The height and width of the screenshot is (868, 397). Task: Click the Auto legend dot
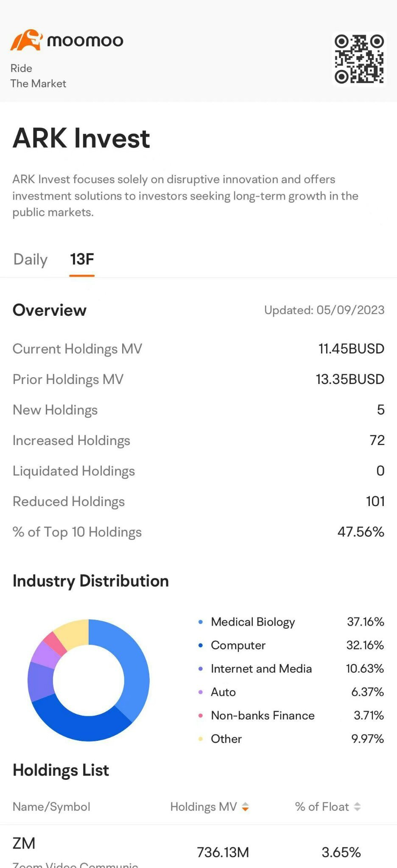(201, 692)
